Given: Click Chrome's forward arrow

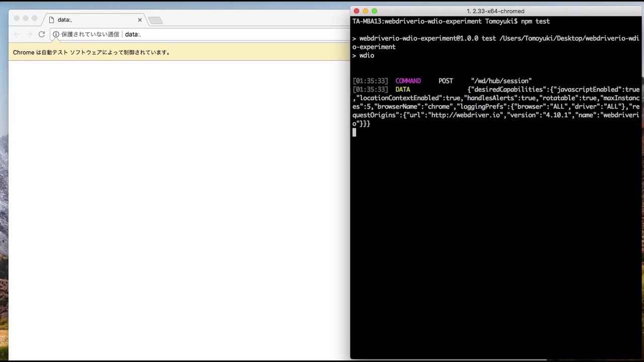Looking at the screenshot, I should point(29,34).
